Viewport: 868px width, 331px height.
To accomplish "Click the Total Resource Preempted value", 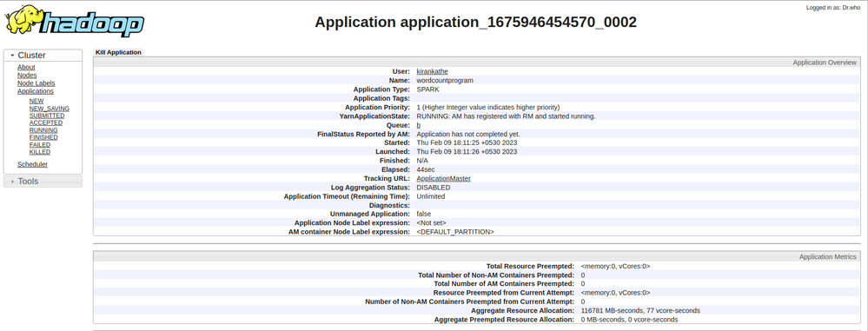I will (615, 266).
